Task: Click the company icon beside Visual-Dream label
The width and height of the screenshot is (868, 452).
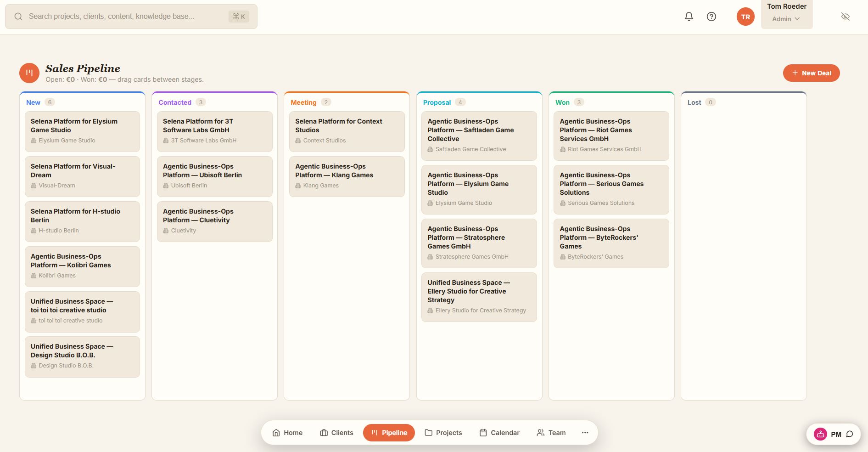Action: click(34, 186)
